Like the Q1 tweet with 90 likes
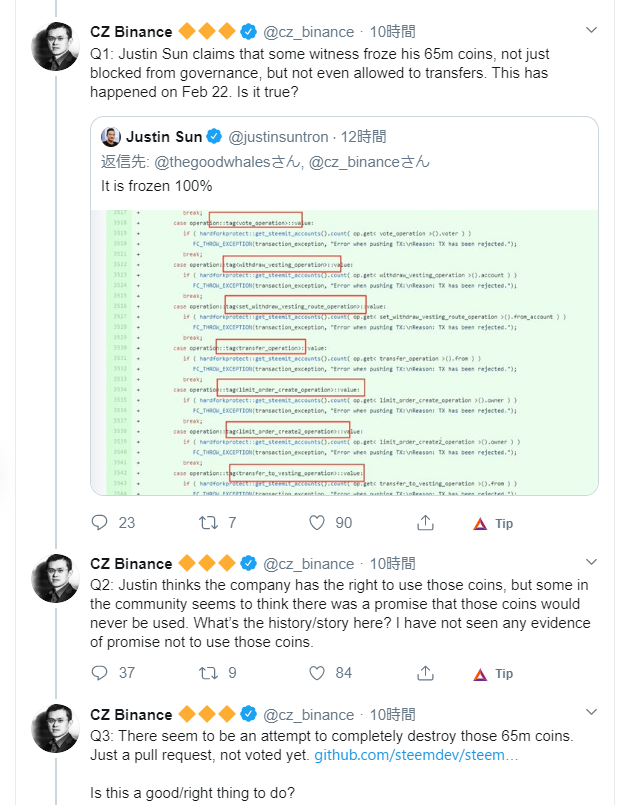 click(317, 522)
